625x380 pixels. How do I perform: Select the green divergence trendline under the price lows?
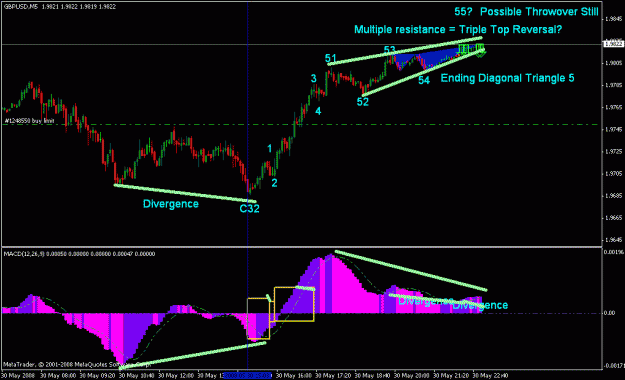click(x=185, y=193)
